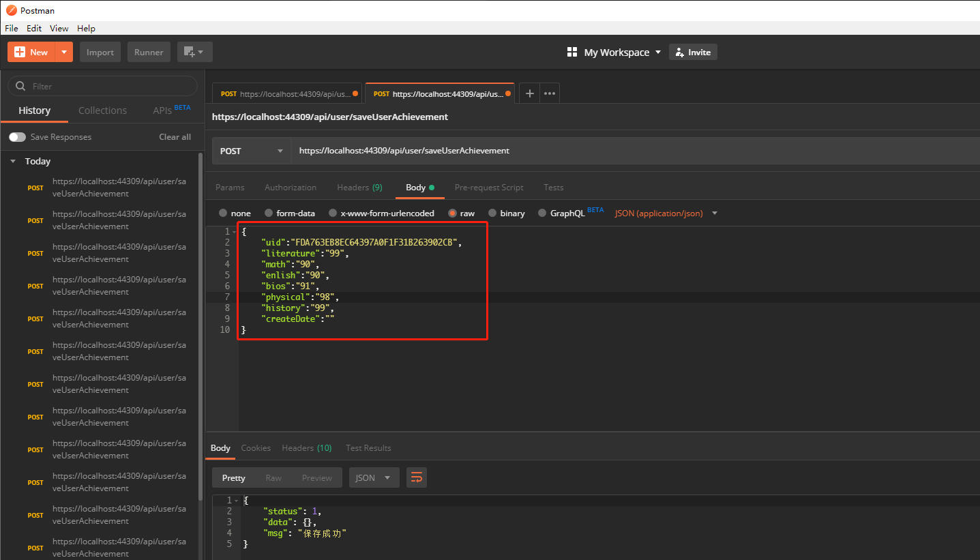Image resolution: width=980 pixels, height=560 pixels.
Task: Select the workspace grid icon
Action: (x=571, y=51)
